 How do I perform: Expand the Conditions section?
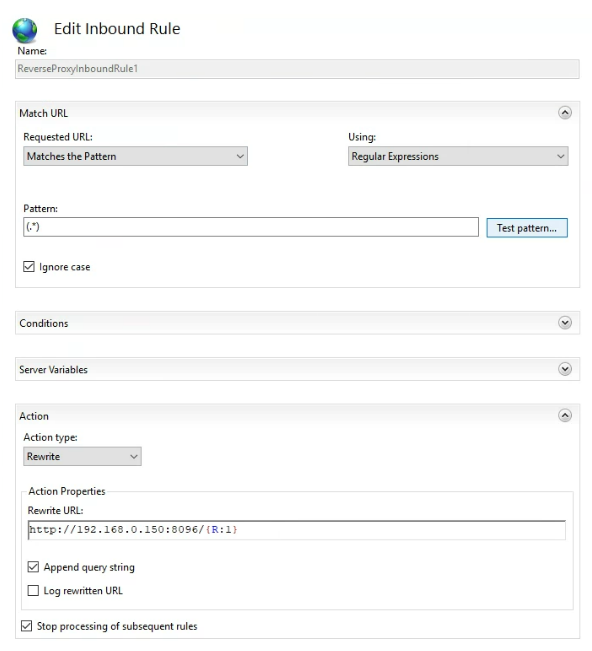pyautogui.click(x=565, y=323)
